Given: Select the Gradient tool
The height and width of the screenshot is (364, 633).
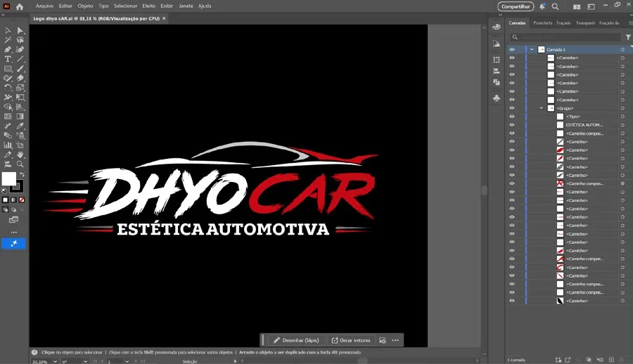Looking at the screenshot, I should 20,116.
